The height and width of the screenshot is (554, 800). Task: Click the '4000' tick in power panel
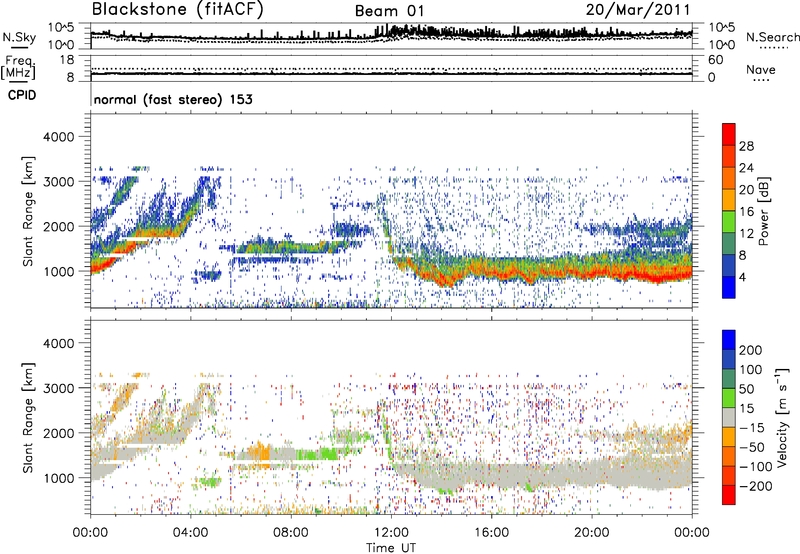pos(59,137)
